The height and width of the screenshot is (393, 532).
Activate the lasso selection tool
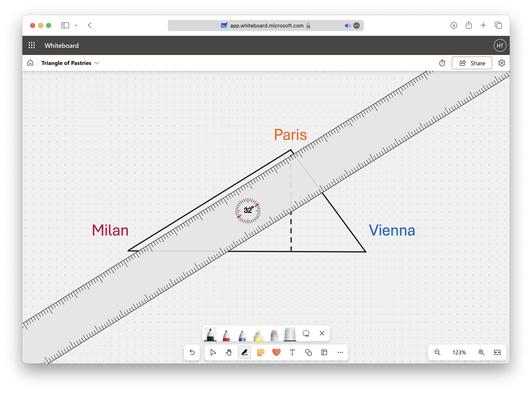coord(306,333)
